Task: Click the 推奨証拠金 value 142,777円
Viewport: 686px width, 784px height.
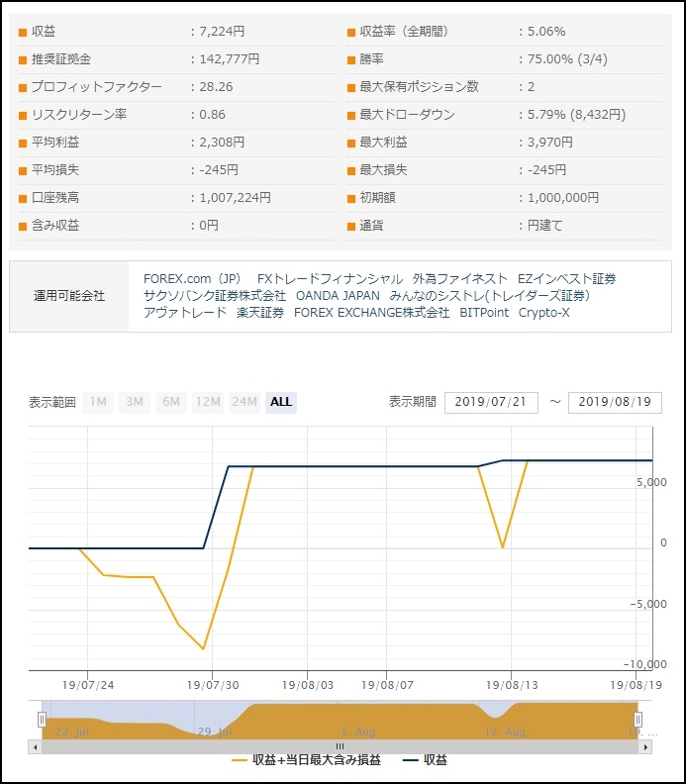Action: (x=230, y=59)
